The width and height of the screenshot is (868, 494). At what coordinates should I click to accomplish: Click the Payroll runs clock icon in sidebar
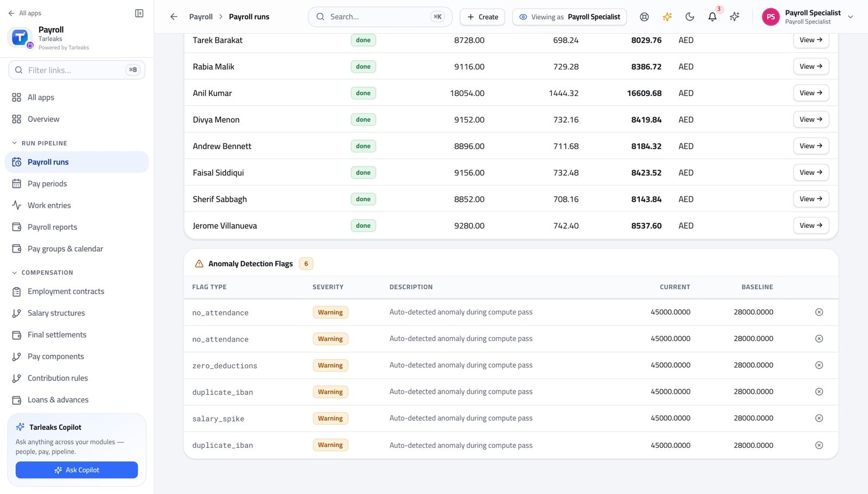tap(17, 162)
